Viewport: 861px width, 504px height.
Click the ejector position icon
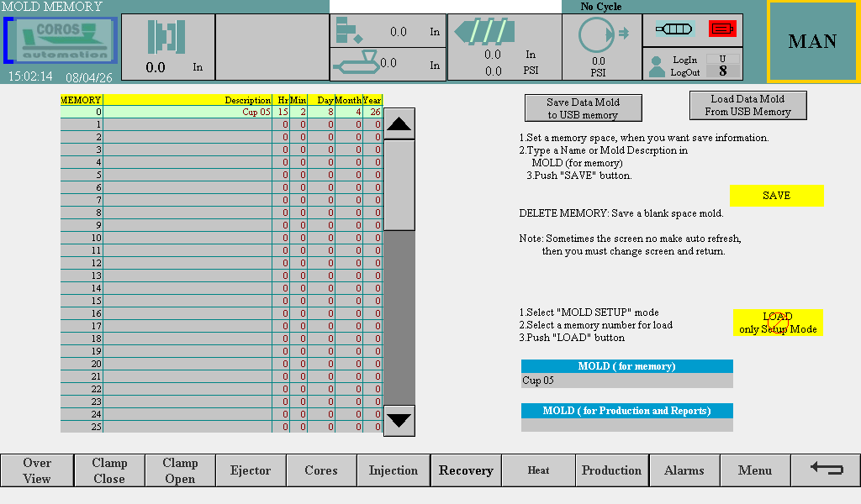349,31
